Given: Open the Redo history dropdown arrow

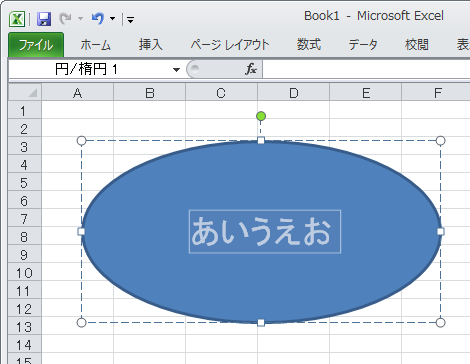Looking at the screenshot, I should (x=80, y=19).
